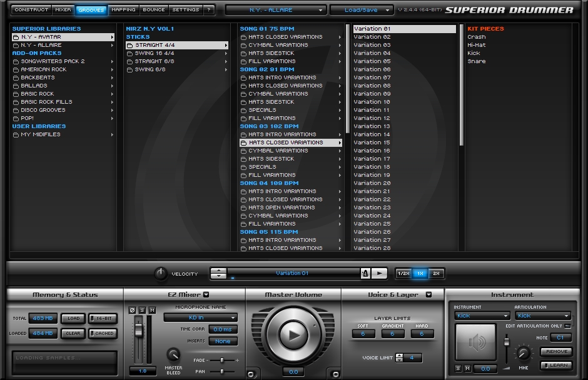Switch to the MIXER tab
Screen dimensions: 588x380
tap(63, 10)
